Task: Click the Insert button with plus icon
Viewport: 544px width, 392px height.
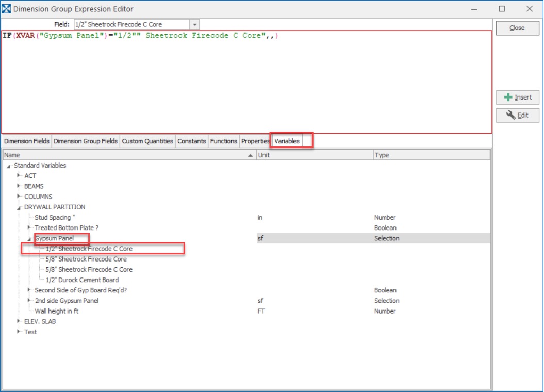Action: click(x=517, y=97)
